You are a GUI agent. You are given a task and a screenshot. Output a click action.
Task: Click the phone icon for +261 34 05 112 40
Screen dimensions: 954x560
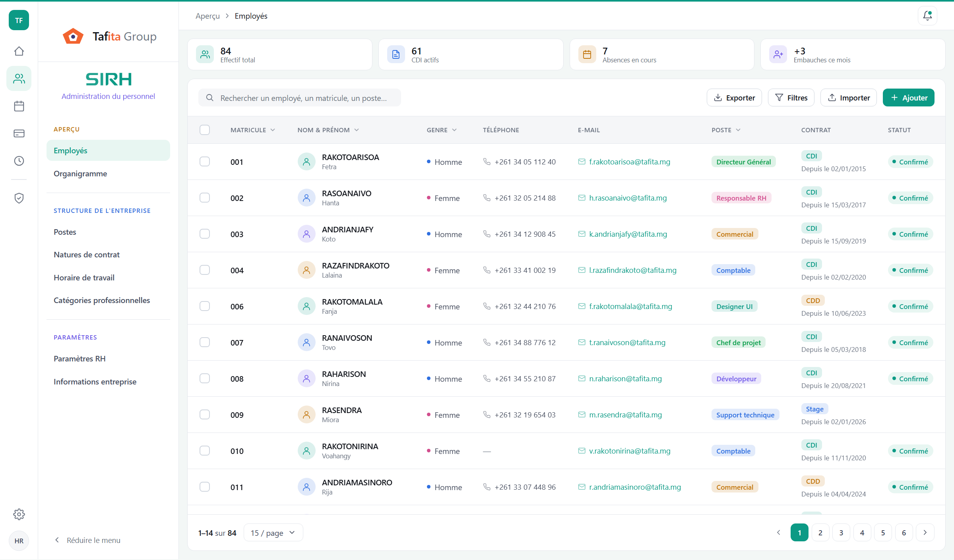(487, 162)
